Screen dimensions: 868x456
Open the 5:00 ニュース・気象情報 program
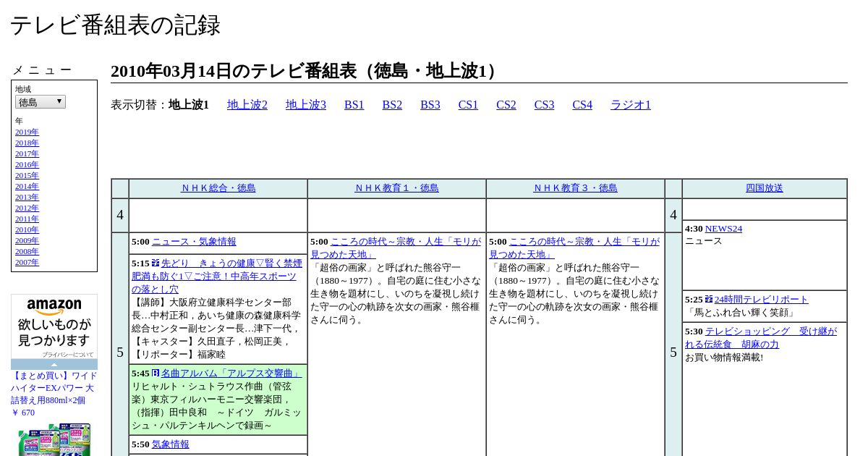click(194, 242)
